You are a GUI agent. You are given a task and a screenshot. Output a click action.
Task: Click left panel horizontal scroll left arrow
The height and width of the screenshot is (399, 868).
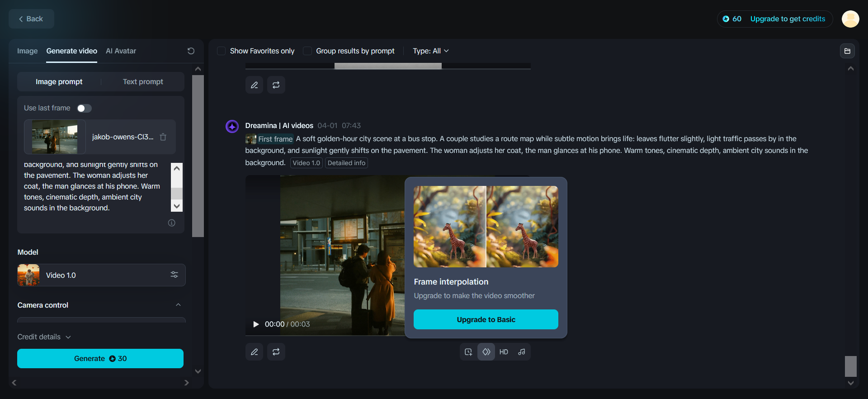click(14, 383)
